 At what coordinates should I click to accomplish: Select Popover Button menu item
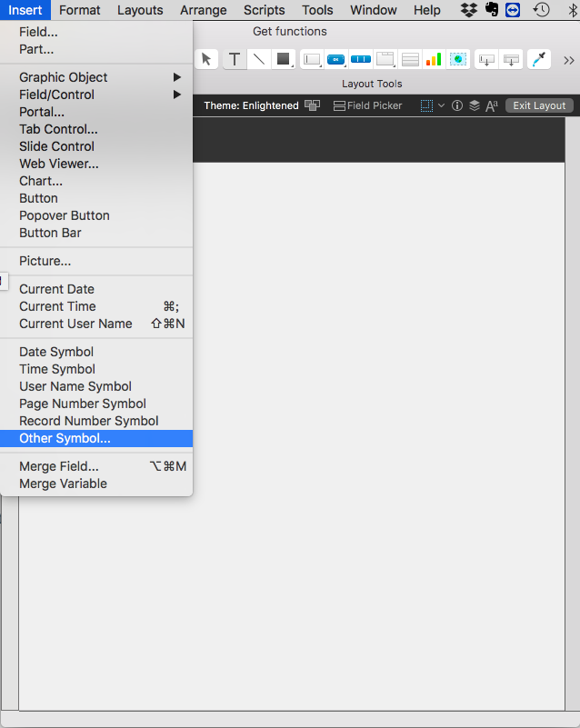click(x=96, y=215)
